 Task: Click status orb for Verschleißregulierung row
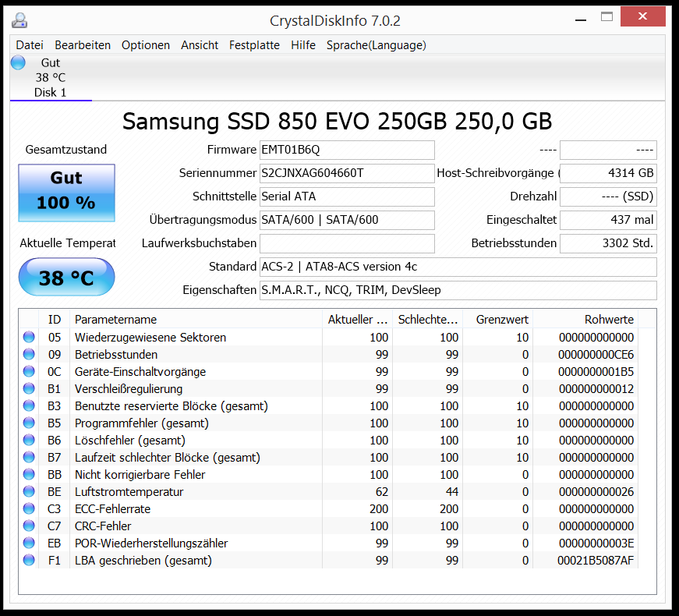(29, 388)
